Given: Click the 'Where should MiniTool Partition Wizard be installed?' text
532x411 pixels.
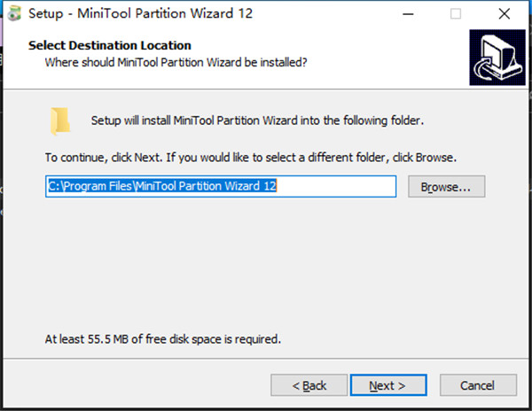Looking at the screenshot, I should pyautogui.click(x=176, y=61).
